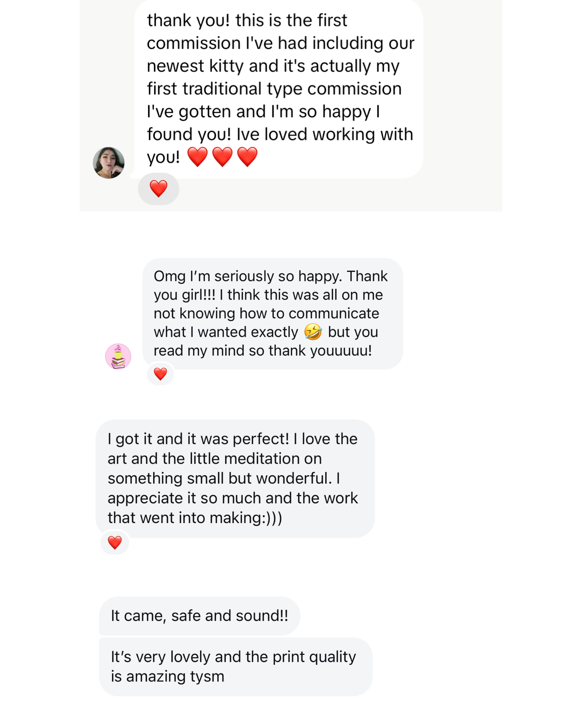
Task: Tap heart reaction under the commission message
Action: (159, 189)
